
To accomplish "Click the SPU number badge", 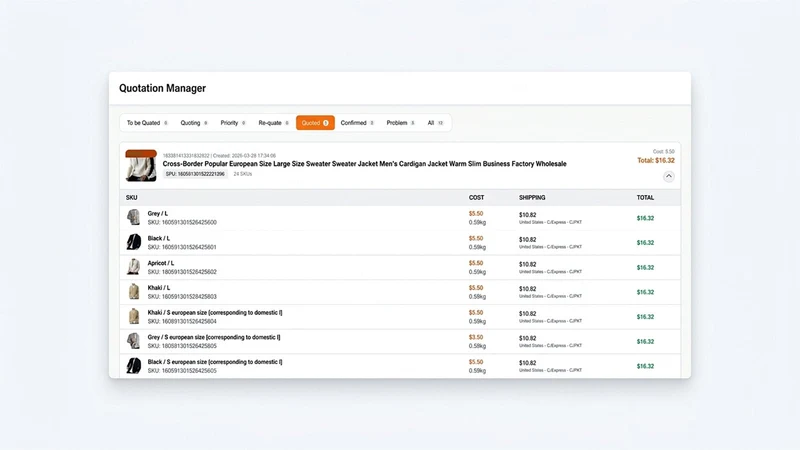I will click(195, 174).
